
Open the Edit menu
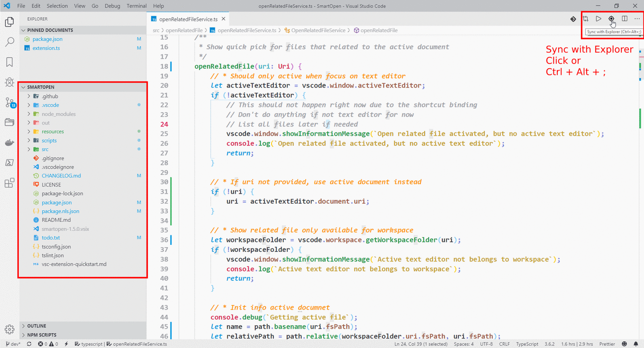tap(36, 6)
